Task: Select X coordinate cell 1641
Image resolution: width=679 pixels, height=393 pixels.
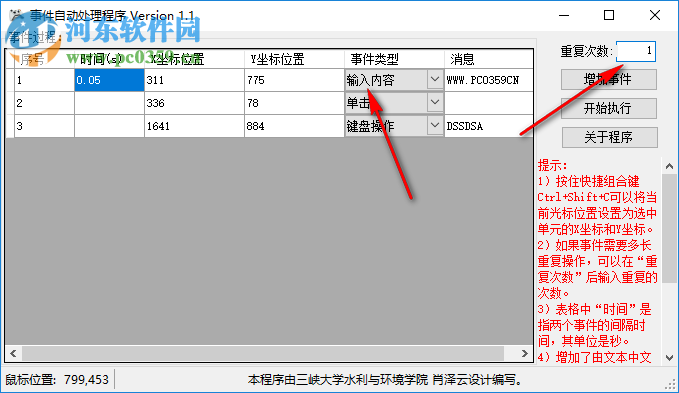Action: tap(194, 126)
